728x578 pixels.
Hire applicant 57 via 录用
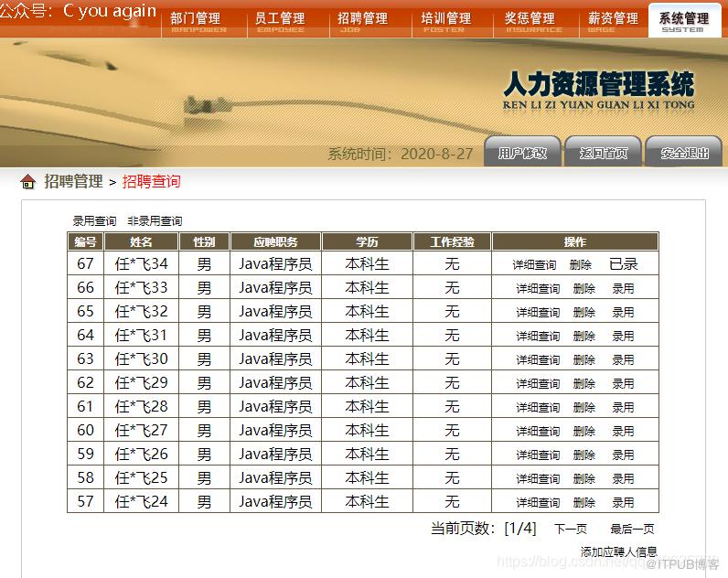tap(623, 503)
